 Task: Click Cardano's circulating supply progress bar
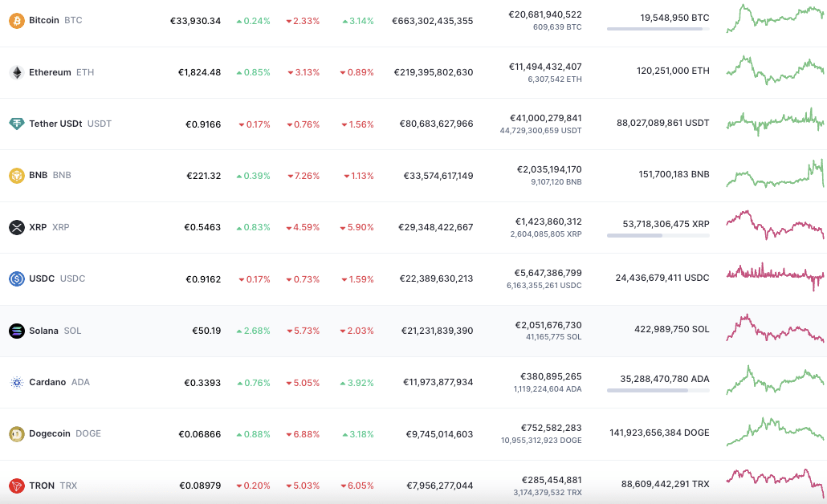[658, 391]
